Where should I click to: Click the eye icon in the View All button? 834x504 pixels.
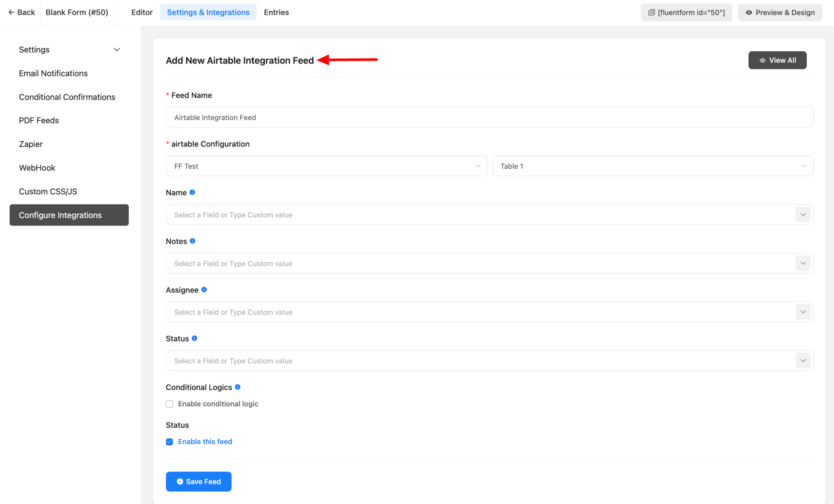pyautogui.click(x=762, y=60)
